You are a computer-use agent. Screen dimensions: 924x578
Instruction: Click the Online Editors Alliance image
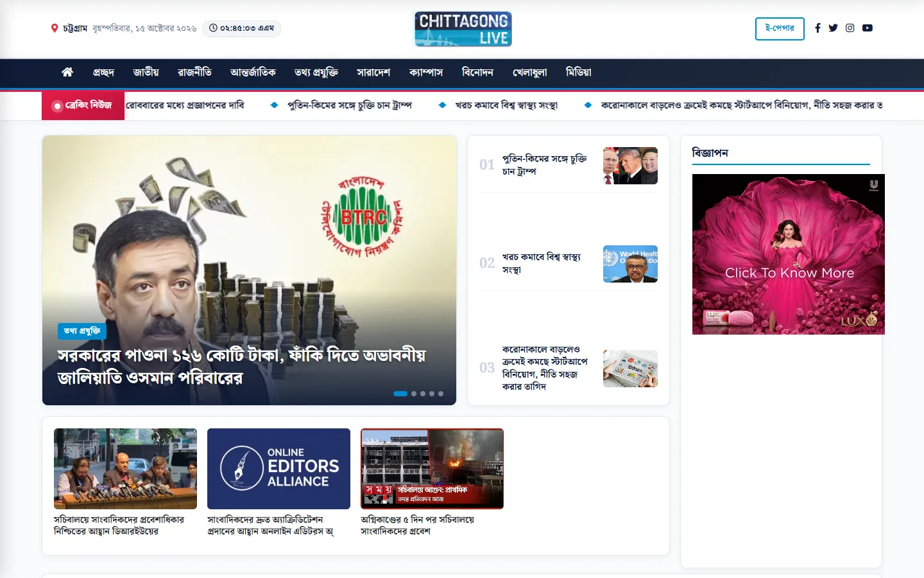point(278,469)
